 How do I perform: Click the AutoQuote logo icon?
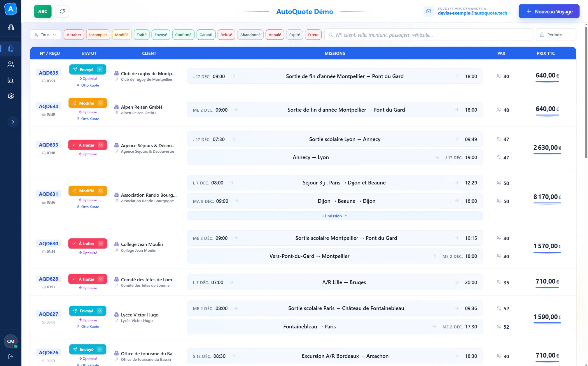click(x=10, y=9)
